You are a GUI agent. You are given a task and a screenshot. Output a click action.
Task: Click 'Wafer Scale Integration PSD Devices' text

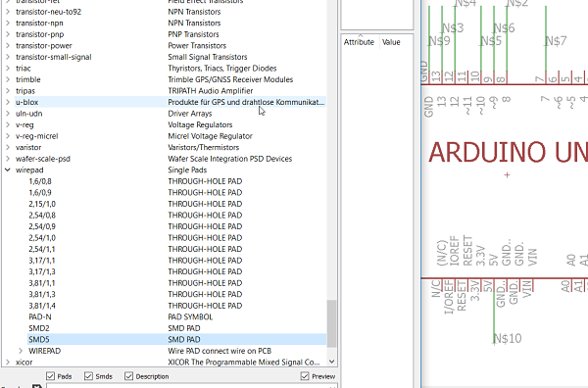pyautogui.click(x=229, y=159)
